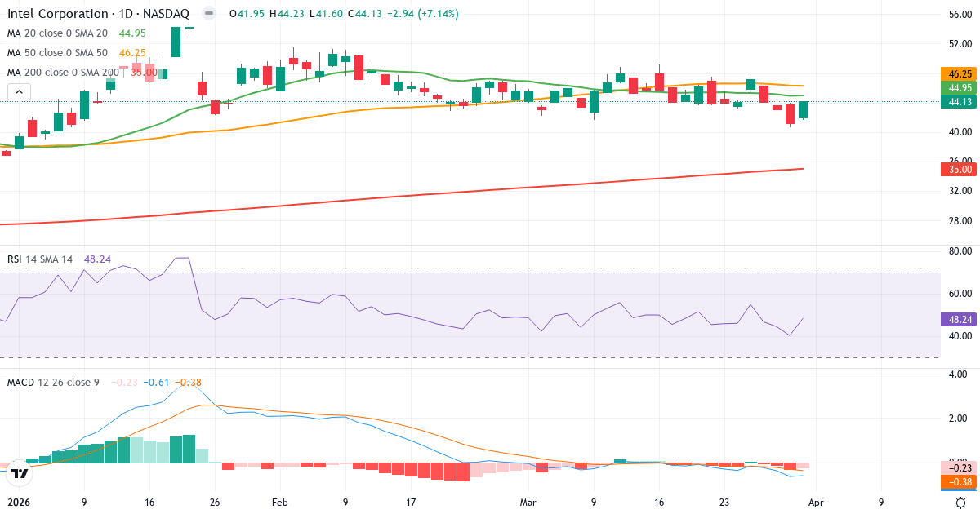Click the RSI value badge 48.24

[957, 320]
